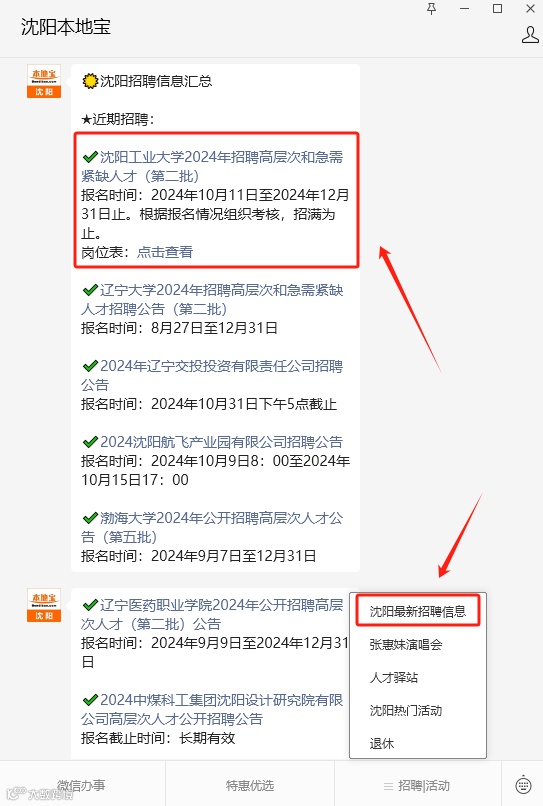Minimize the 沈阳本地宝 window
This screenshot has height=806, width=543.
pos(464,9)
